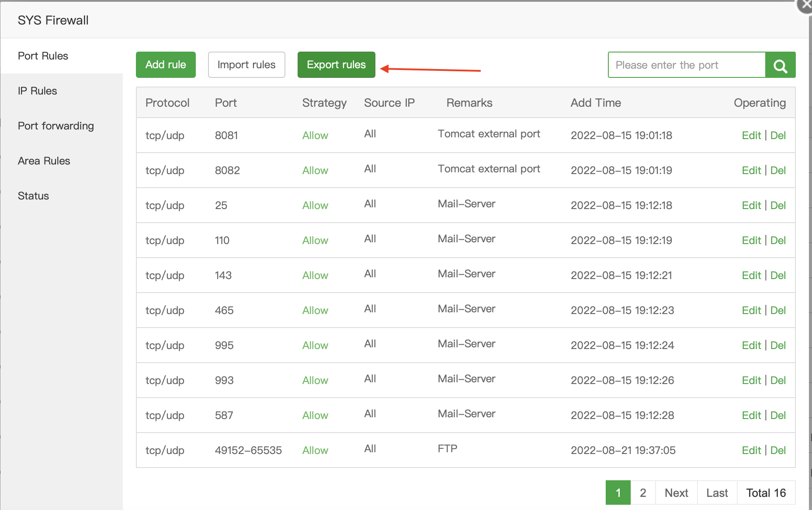
Task: Focus the port search input field
Action: pos(686,65)
